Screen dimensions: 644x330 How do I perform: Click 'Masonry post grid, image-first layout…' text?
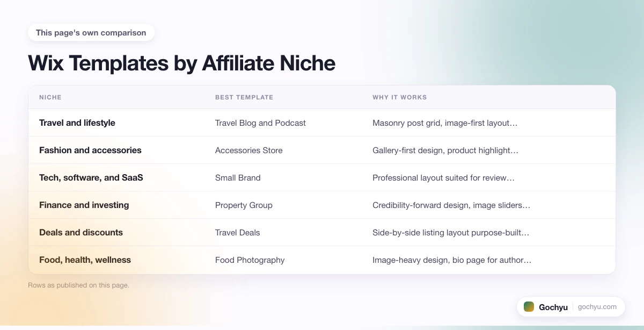[445, 123]
